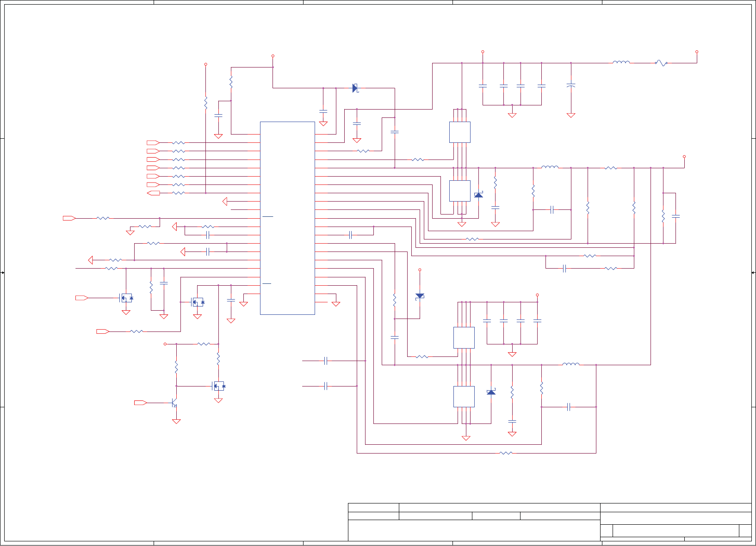Image resolution: width=756 pixels, height=546 pixels.
Task: Select the uppermost small IC block right of center
Action: click(460, 132)
